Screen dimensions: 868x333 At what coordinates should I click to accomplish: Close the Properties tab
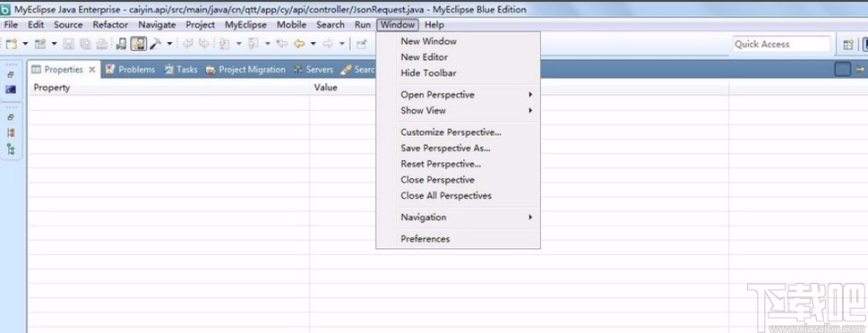[x=92, y=70]
